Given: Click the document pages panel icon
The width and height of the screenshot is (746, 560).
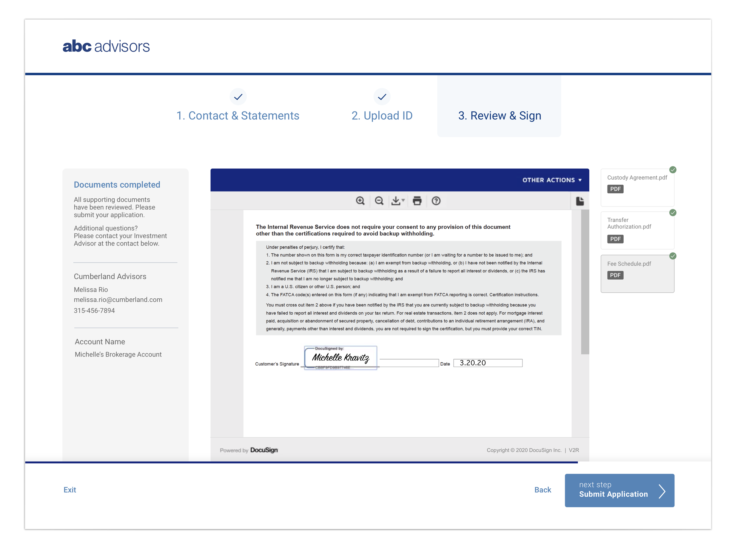Looking at the screenshot, I should point(580,201).
